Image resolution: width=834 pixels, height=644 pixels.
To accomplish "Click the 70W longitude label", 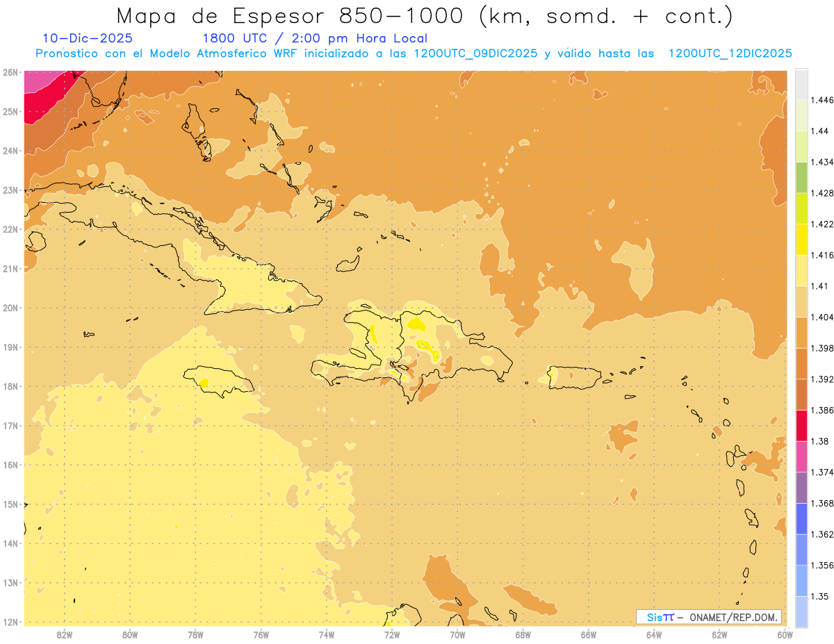I will click(457, 634).
